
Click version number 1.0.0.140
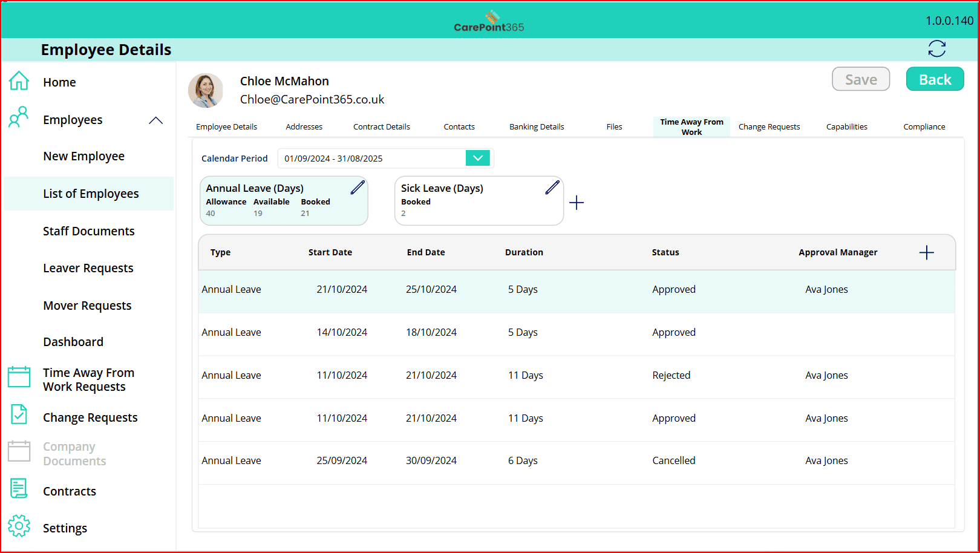pos(949,21)
